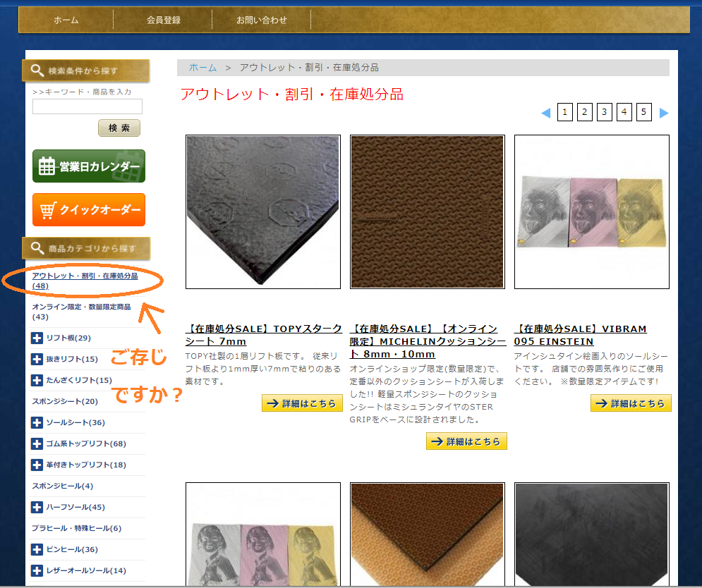The image size is (702, 588).
Task: Expand the ハーフソール(45) plus icon
Action: point(37,507)
